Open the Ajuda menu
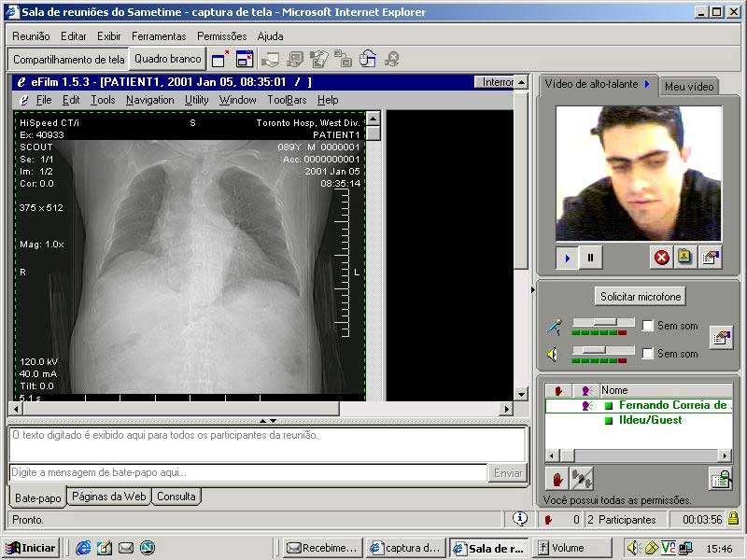Image resolution: width=747 pixels, height=560 pixels. coord(270,36)
